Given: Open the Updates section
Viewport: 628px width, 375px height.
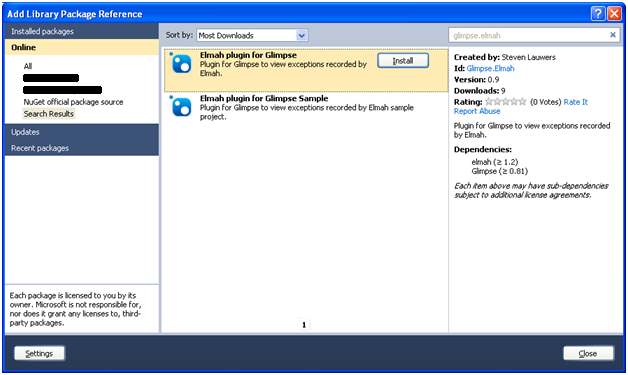Looking at the screenshot, I should (82, 132).
